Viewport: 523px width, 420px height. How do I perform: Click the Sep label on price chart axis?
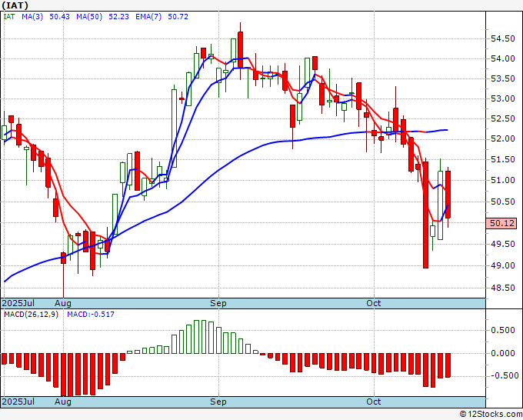pyautogui.click(x=218, y=303)
